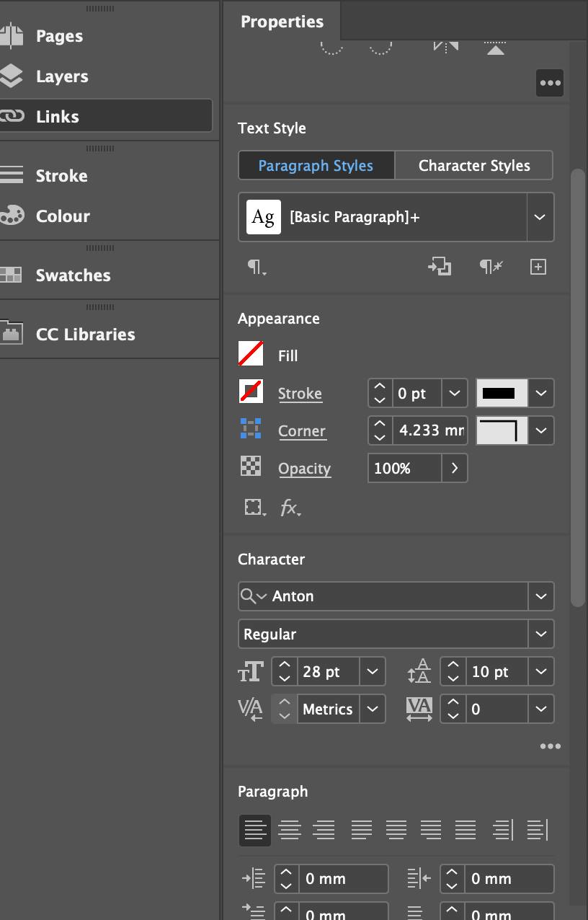Click the tracking stepper arrows
This screenshot has height=920, width=588.
click(453, 709)
